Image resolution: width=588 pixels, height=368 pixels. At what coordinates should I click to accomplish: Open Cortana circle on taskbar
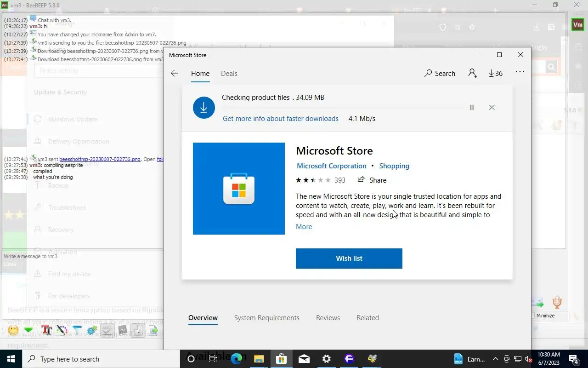click(x=191, y=359)
